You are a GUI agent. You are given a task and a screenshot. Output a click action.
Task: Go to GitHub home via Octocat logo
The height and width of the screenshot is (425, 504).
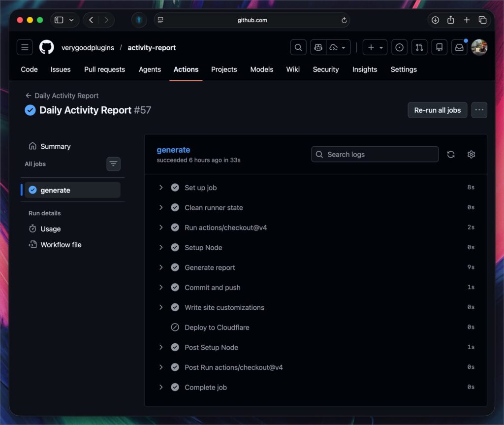point(47,48)
